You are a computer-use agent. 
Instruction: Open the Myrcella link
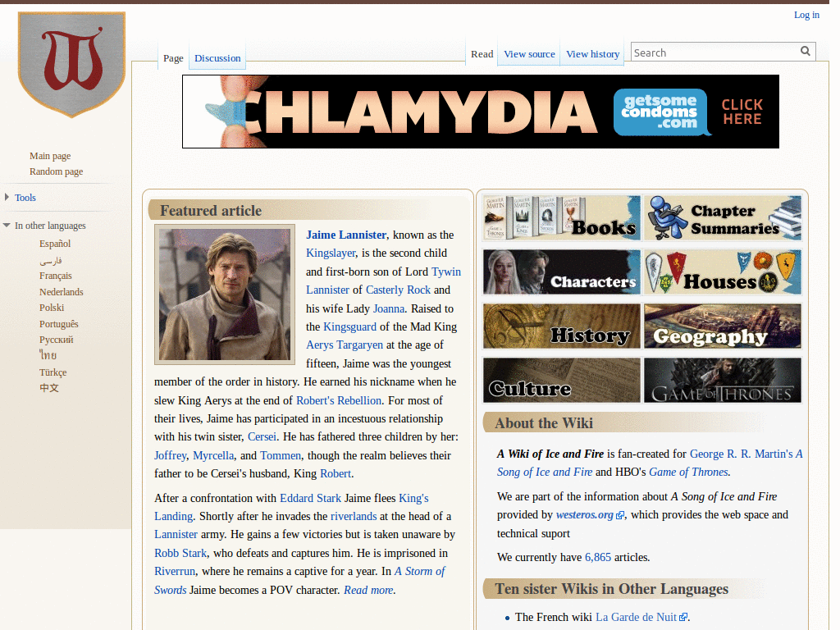point(213,455)
